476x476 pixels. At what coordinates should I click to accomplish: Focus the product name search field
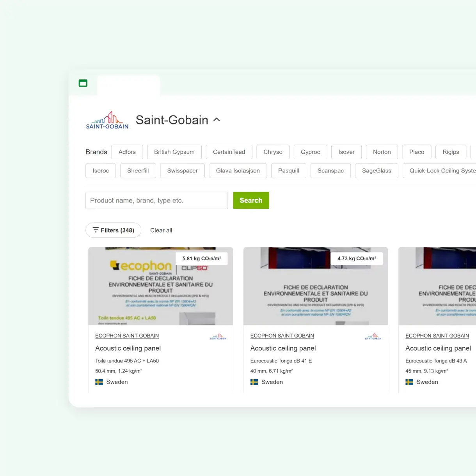tap(157, 201)
